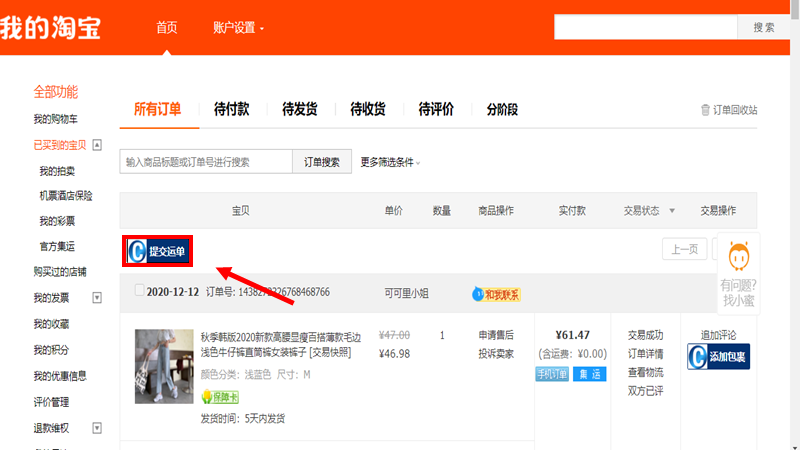
Task: Focus the order search input field
Action: [206, 162]
